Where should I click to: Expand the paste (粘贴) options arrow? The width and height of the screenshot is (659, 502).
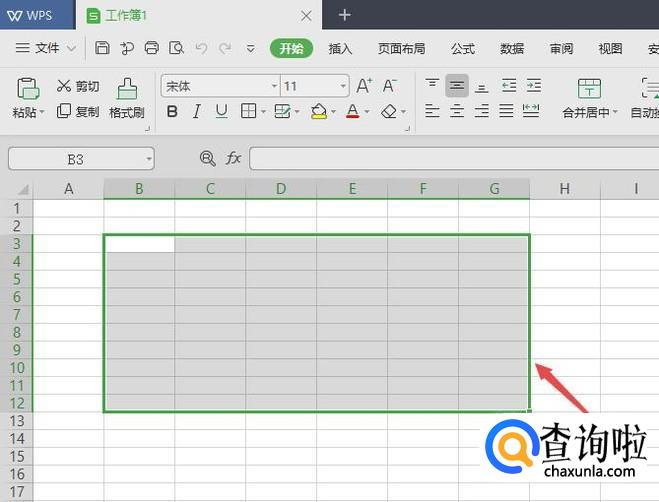42,112
